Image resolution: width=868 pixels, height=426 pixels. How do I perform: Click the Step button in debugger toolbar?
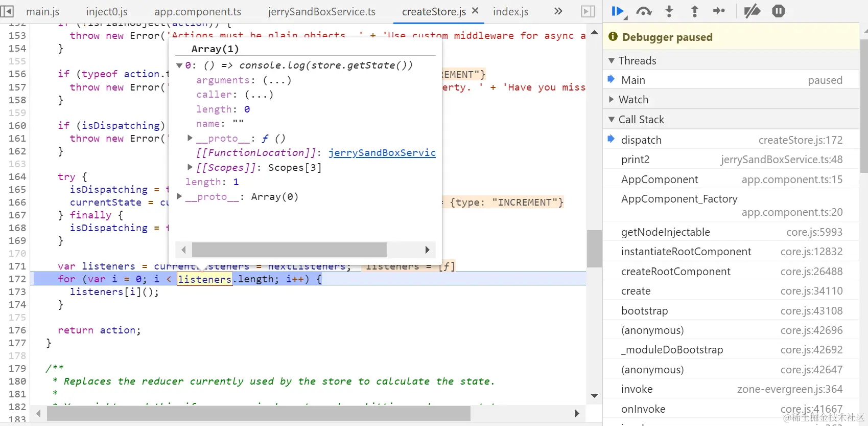(x=719, y=11)
